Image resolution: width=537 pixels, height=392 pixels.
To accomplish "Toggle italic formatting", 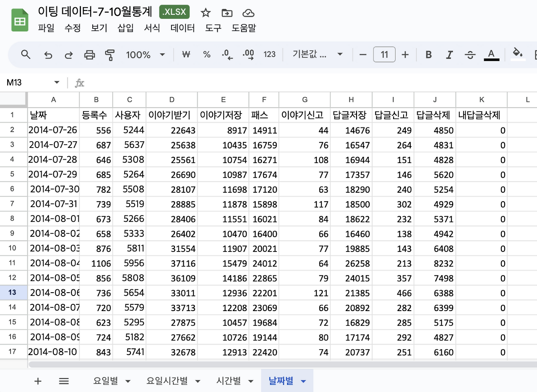I will 449,55.
